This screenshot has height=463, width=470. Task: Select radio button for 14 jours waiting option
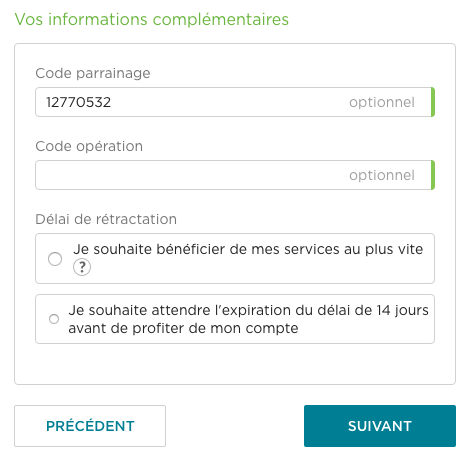(54, 319)
